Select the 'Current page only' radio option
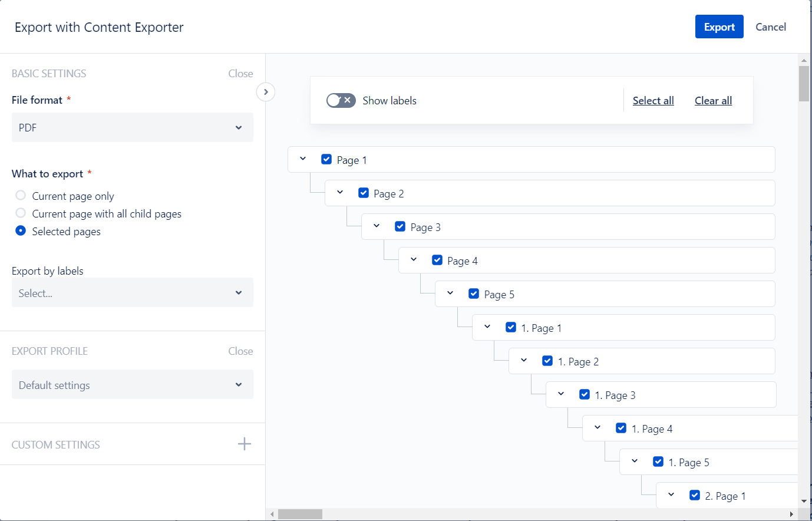812x521 pixels. pyautogui.click(x=21, y=196)
